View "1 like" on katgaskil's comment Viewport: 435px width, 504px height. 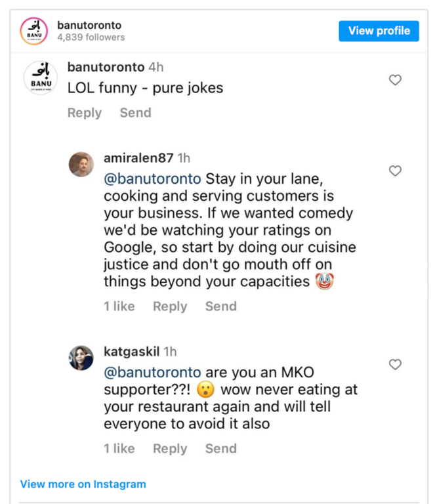click(119, 449)
